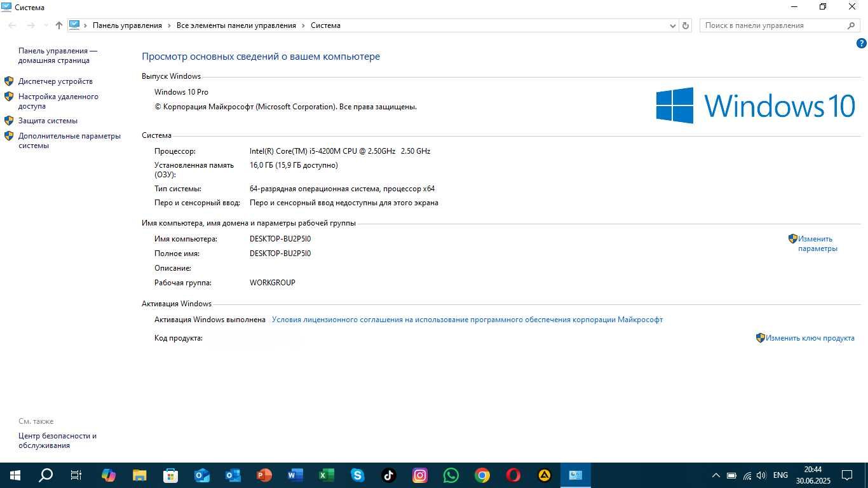
Task: Open the Windows Start menu
Action: coord(15,475)
